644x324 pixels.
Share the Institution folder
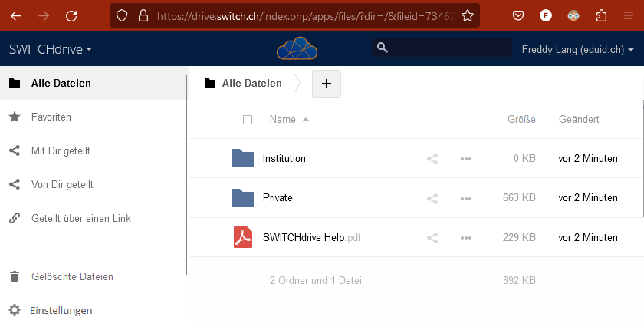pyautogui.click(x=432, y=159)
